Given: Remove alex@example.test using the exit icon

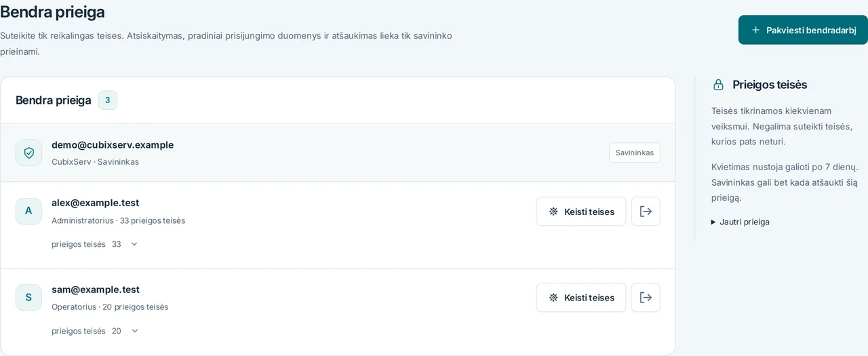Looking at the screenshot, I should pyautogui.click(x=646, y=212).
